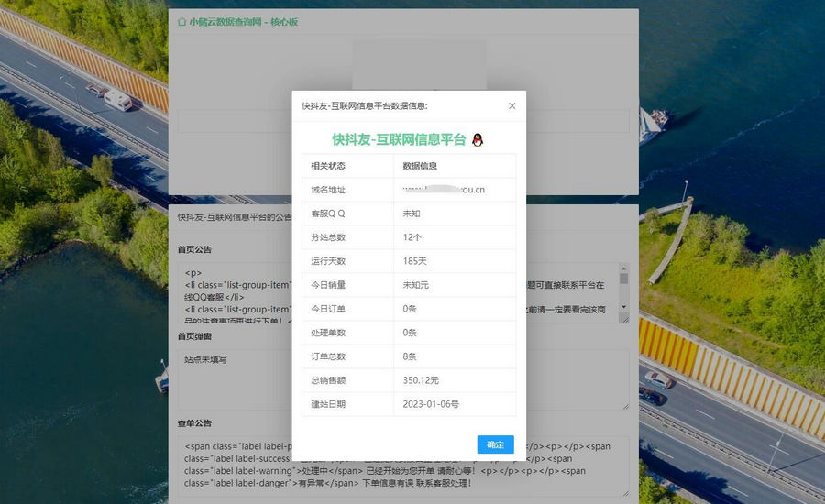This screenshot has width=825, height=504.
Task: Click the 建站日期 value 2023-01-06号
Action: 431,404
